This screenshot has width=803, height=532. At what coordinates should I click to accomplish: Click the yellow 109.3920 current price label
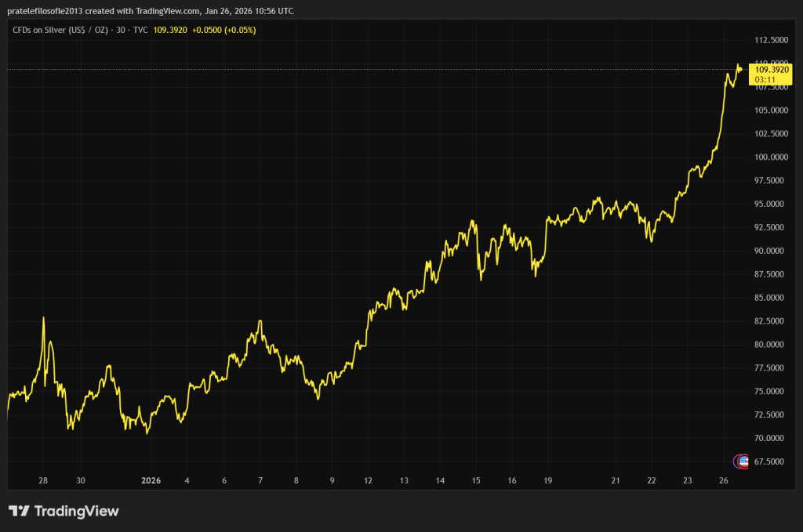click(771, 70)
